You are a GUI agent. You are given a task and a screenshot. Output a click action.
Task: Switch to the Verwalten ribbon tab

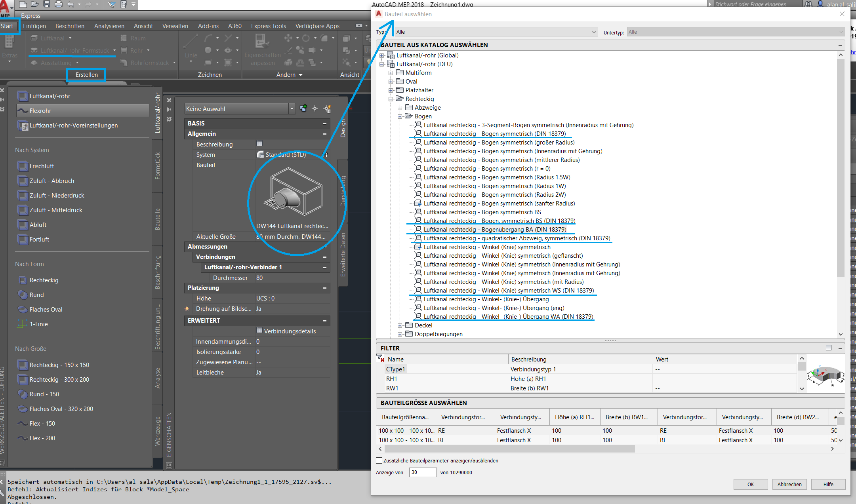point(175,26)
